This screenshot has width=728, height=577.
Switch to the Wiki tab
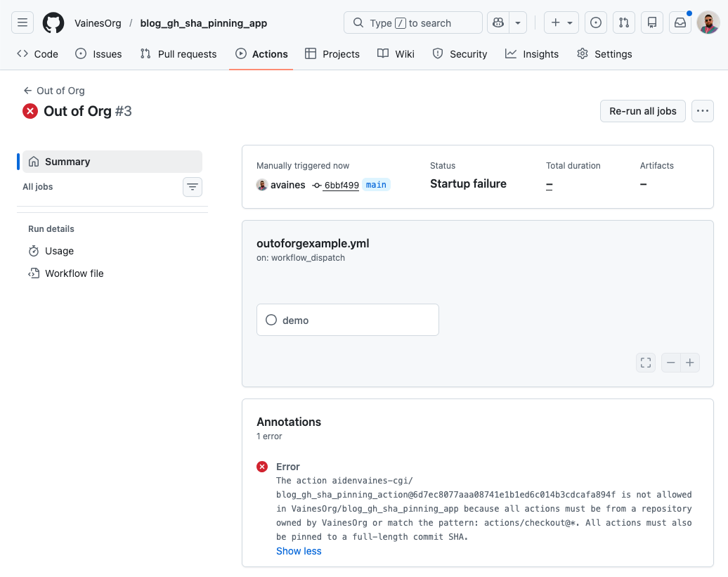tap(396, 54)
